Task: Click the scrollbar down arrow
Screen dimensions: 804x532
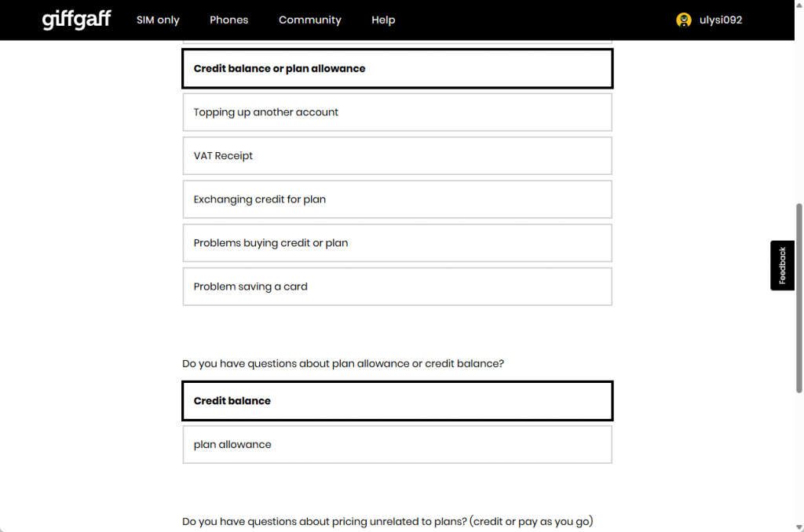Action: tap(799, 527)
